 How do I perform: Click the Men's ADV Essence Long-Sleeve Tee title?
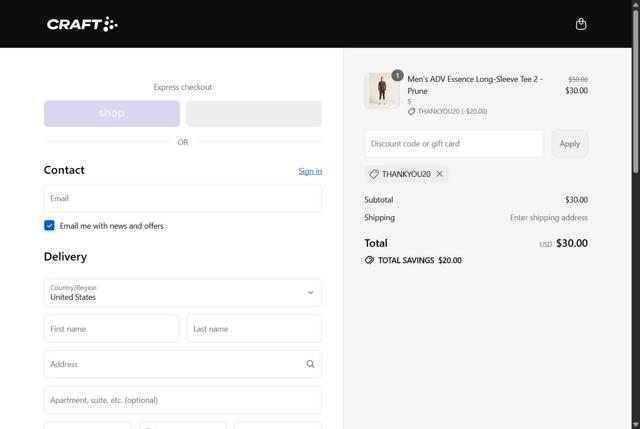[475, 85]
